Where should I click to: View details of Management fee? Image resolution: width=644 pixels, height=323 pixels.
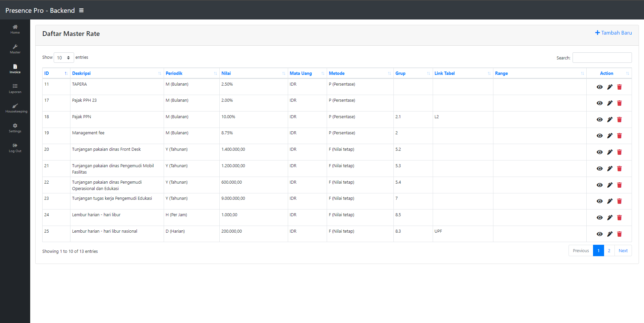pos(600,136)
